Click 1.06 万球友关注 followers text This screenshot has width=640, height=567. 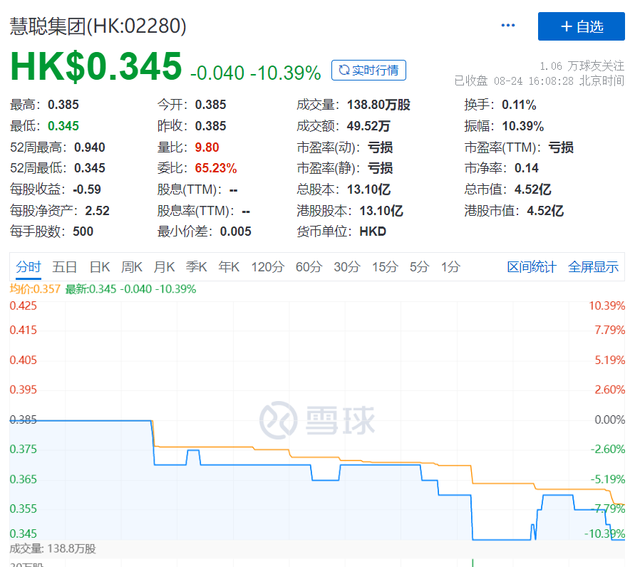click(582, 66)
